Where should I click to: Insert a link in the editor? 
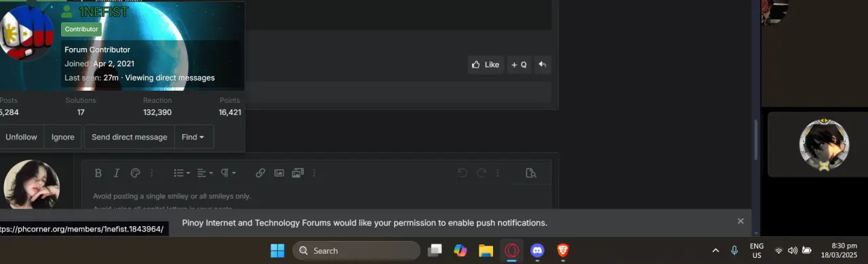[x=260, y=173]
